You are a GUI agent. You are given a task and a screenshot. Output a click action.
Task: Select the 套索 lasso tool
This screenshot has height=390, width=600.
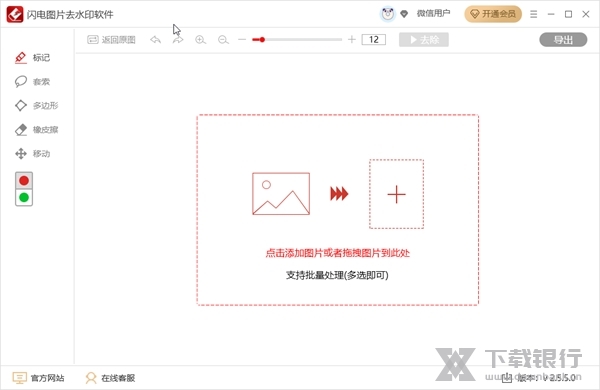(32, 82)
